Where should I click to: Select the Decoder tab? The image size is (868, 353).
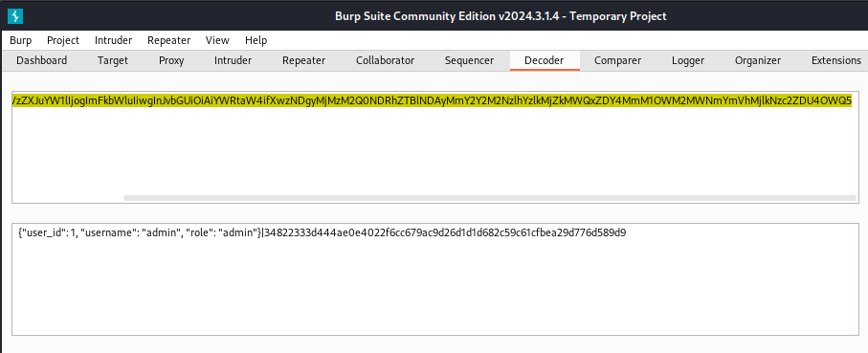click(x=545, y=60)
